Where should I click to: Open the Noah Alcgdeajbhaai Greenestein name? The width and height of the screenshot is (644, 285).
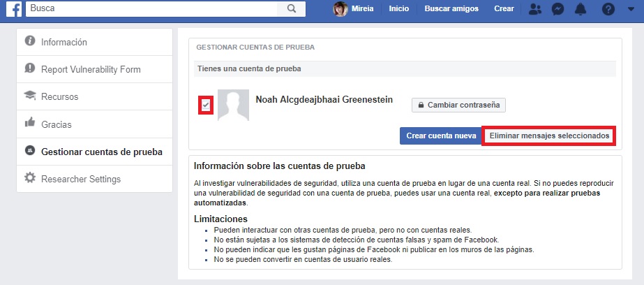click(x=324, y=99)
